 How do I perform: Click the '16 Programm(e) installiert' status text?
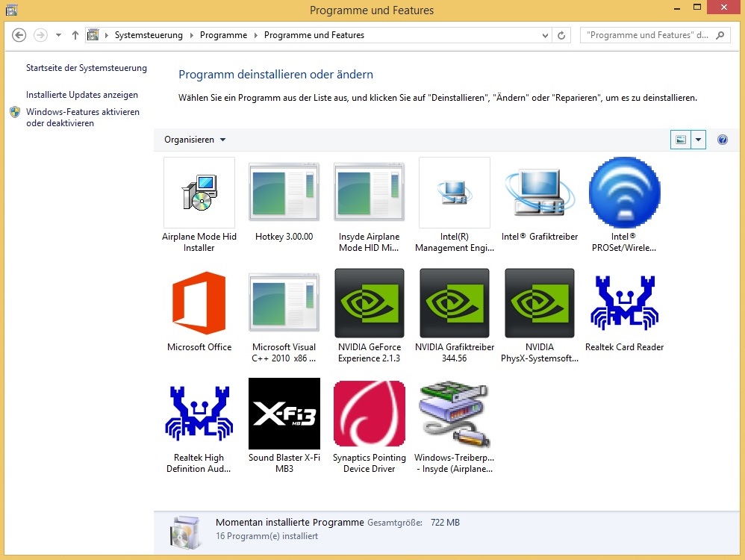[266, 536]
